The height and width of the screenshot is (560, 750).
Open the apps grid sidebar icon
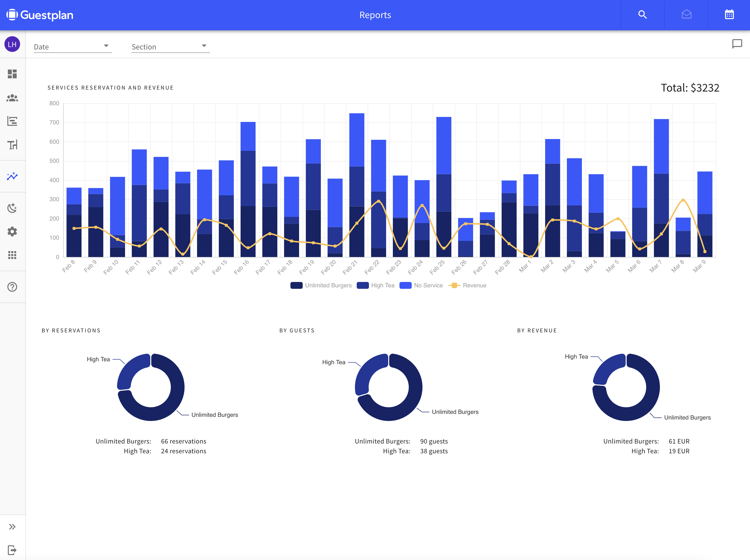(12, 255)
